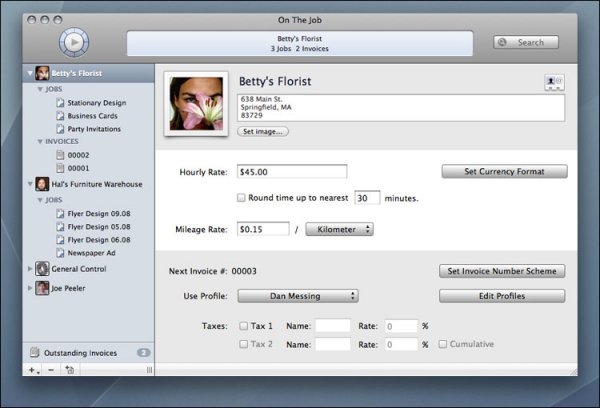Click the Flyer Design 05.08 job icon
The width and height of the screenshot is (600, 408).
point(60,227)
